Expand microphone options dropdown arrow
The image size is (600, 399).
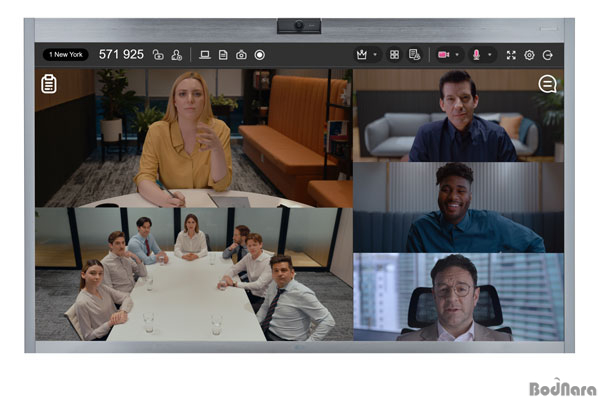[489, 55]
